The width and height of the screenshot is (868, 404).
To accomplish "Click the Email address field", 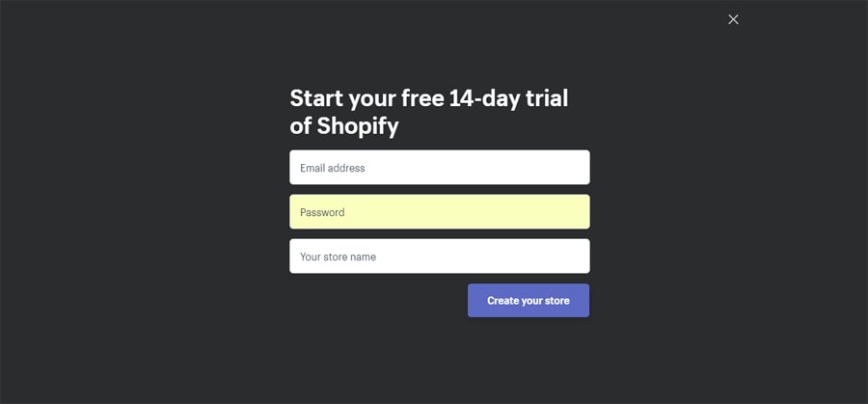I will 439,168.
